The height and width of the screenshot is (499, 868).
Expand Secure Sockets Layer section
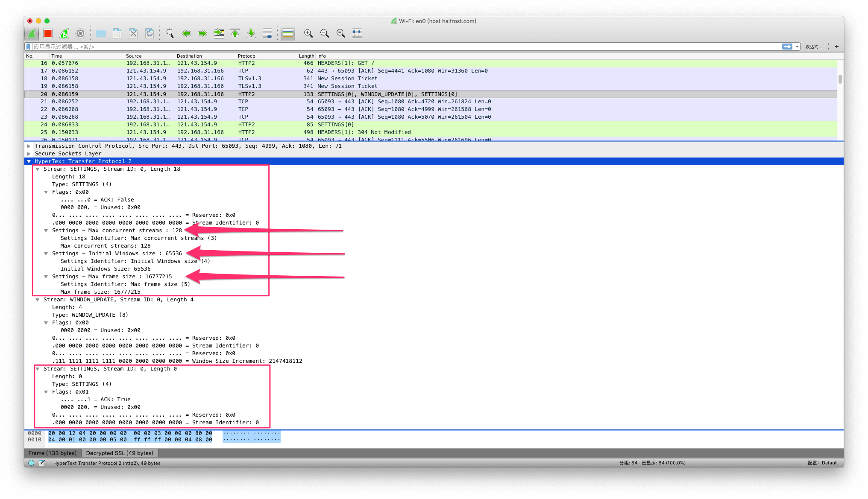[x=29, y=154]
